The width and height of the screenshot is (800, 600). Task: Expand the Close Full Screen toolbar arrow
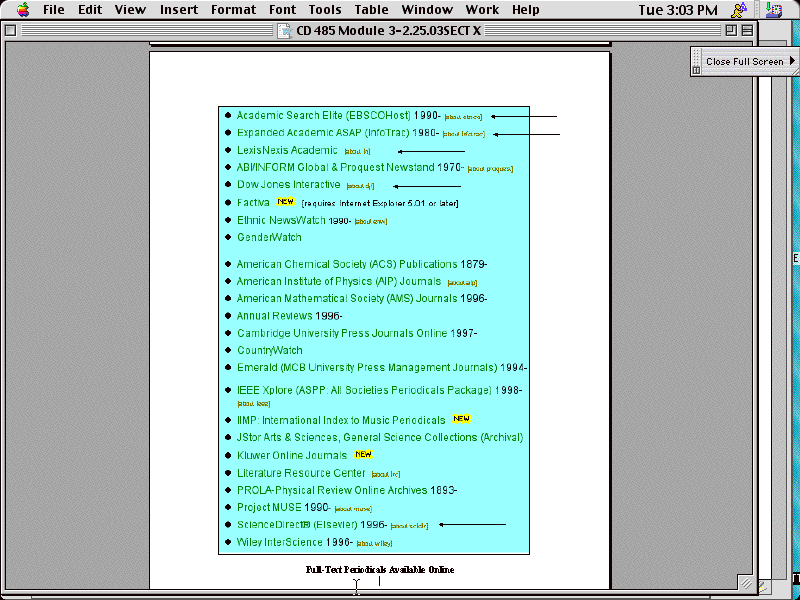(792, 61)
